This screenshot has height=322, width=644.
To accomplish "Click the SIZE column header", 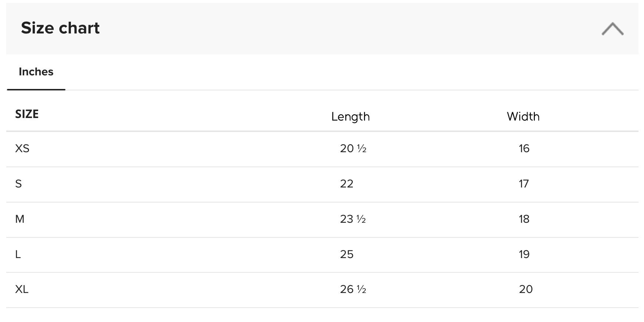I will [27, 114].
